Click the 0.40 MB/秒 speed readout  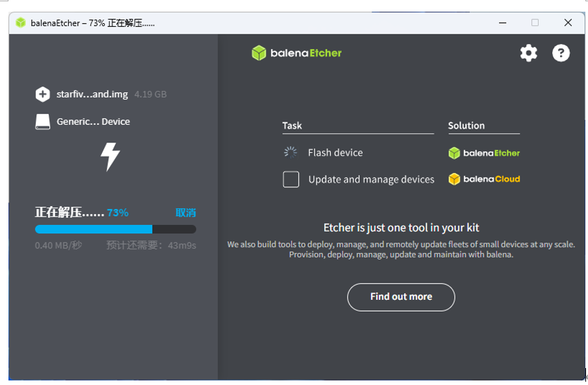pos(58,245)
